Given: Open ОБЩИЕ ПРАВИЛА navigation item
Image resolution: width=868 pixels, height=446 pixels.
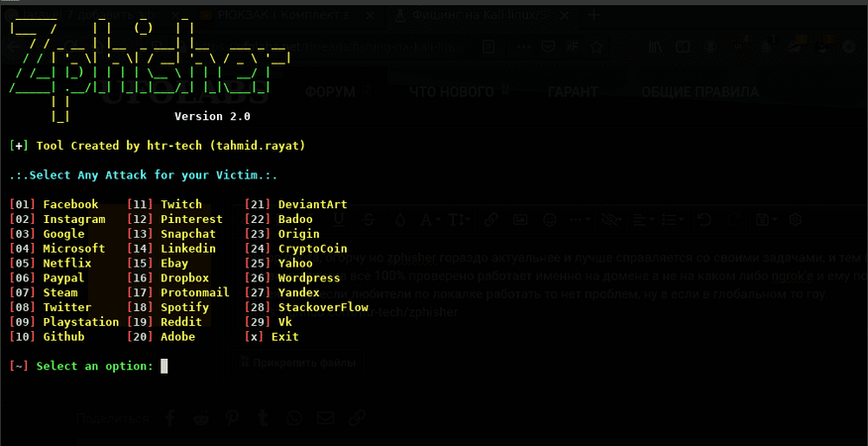Looking at the screenshot, I should tap(700, 92).
